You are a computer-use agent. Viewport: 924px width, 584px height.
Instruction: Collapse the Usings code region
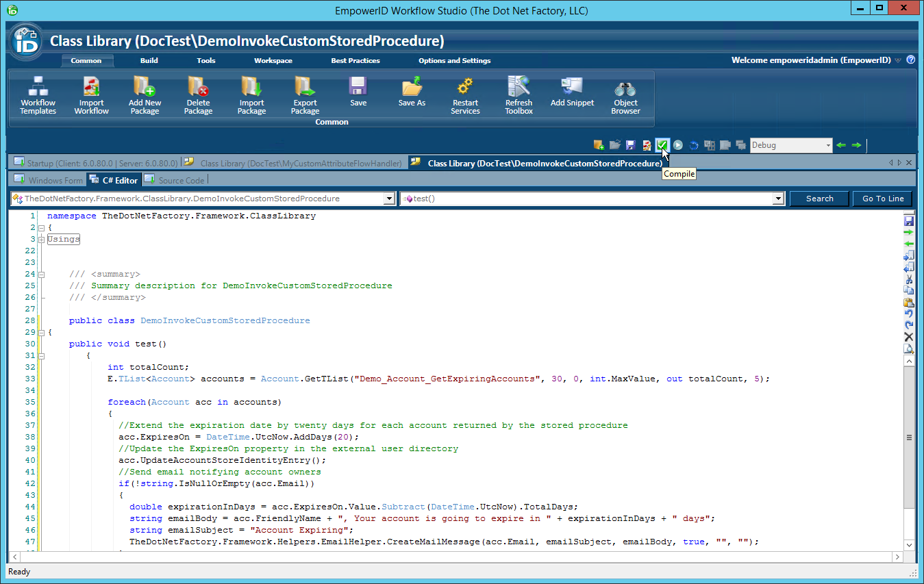41,239
